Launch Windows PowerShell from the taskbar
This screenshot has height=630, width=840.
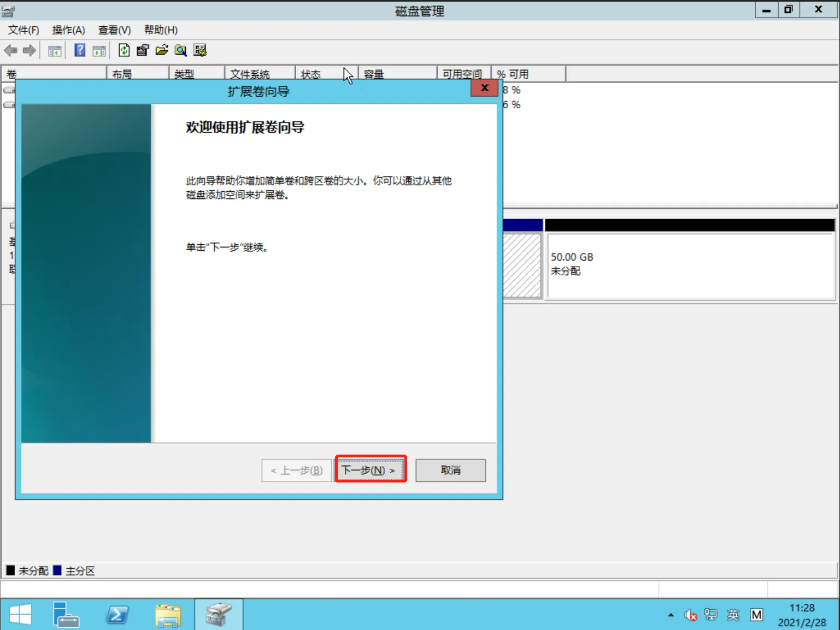click(x=116, y=614)
